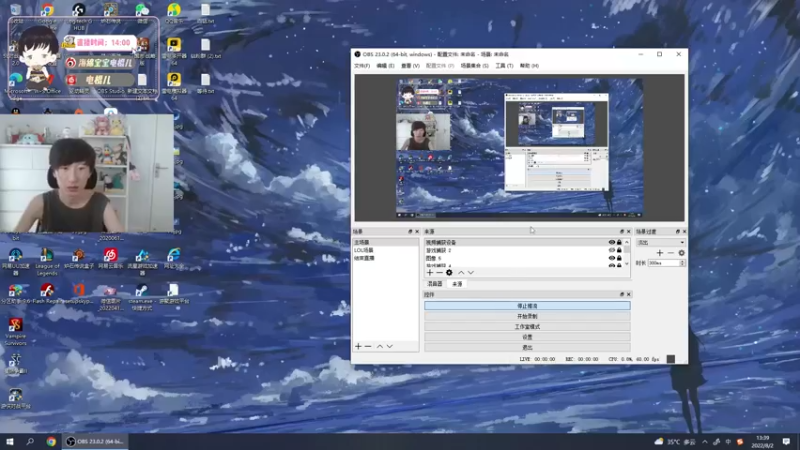The image size is (800, 450).
Task: Open Chrome from the taskbar
Action: click(x=51, y=441)
